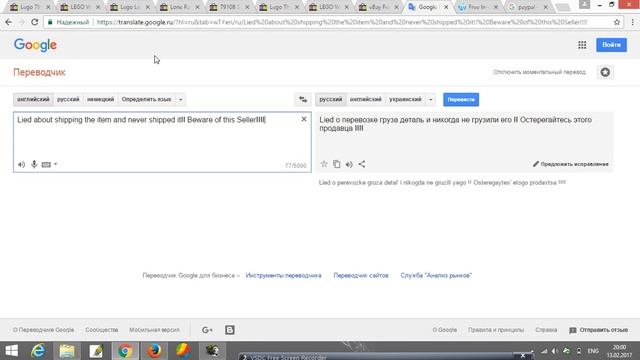
Task: Click Chrome icon in the taskbar
Action: (125, 351)
